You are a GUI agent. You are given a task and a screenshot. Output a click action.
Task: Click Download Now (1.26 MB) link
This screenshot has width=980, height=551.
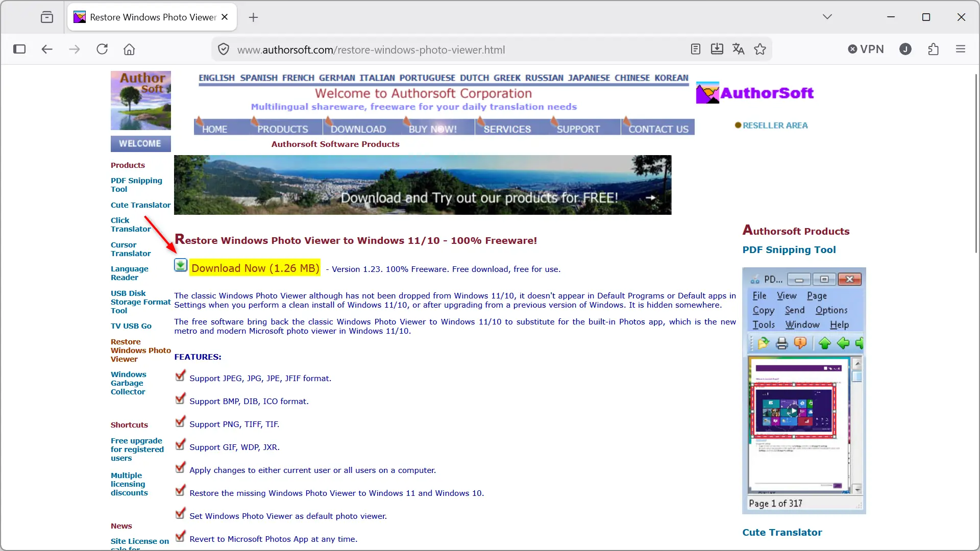(255, 268)
